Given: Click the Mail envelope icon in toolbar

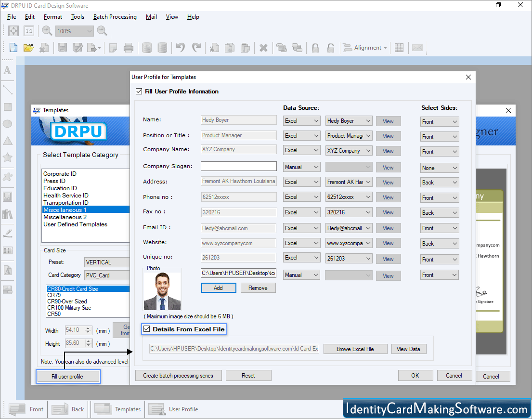Looking at the screenshot, I should click(417, 48).
